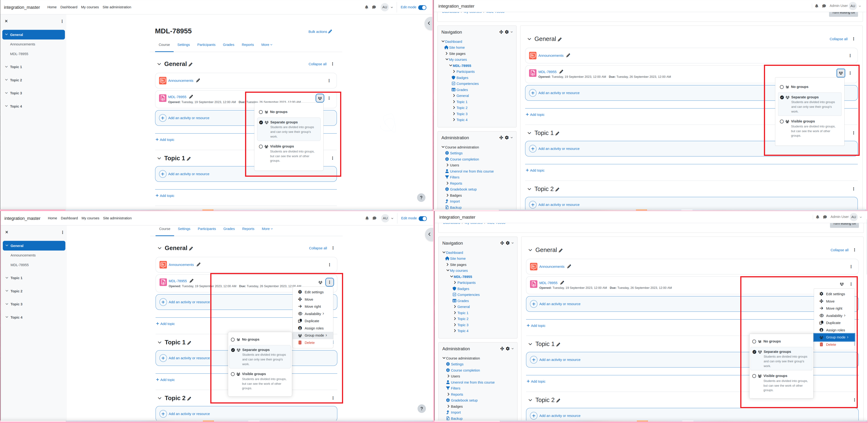This screenshot has height=423, width=868.
Task: Choose Edit settings in bottom-right action menu
Action: [834, 294]
